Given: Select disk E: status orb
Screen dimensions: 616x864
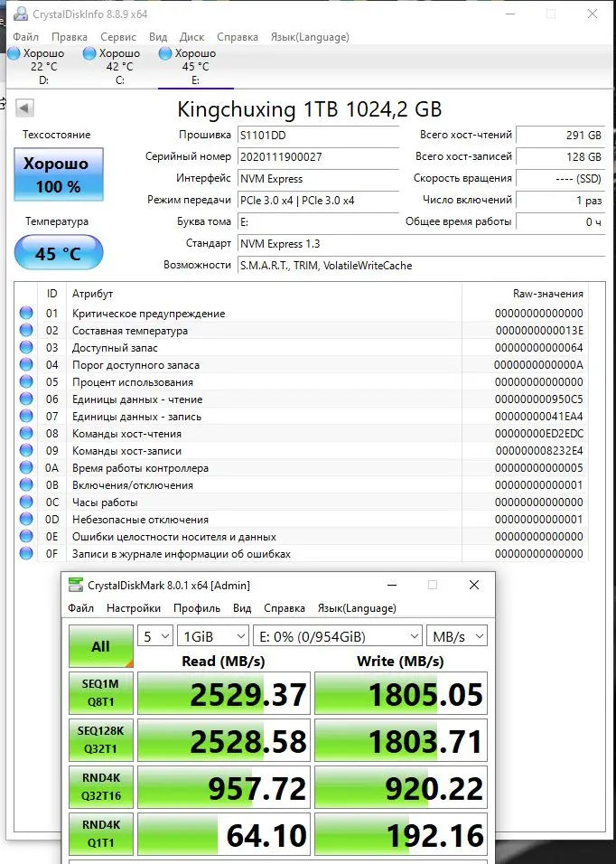Looking at the screenshot, I should click(165, 53).
